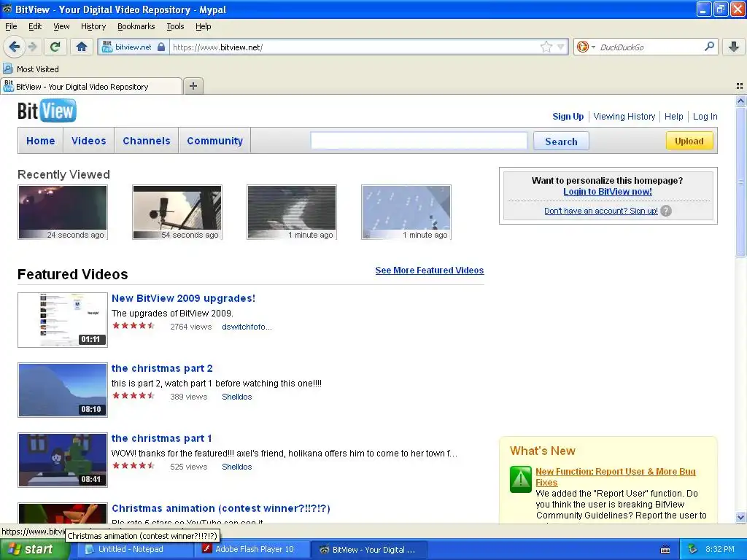Open the DuckDuckGo search engine selector
Image resolution: width=747 pixels, height=560 pixels.
click(586, 47)
